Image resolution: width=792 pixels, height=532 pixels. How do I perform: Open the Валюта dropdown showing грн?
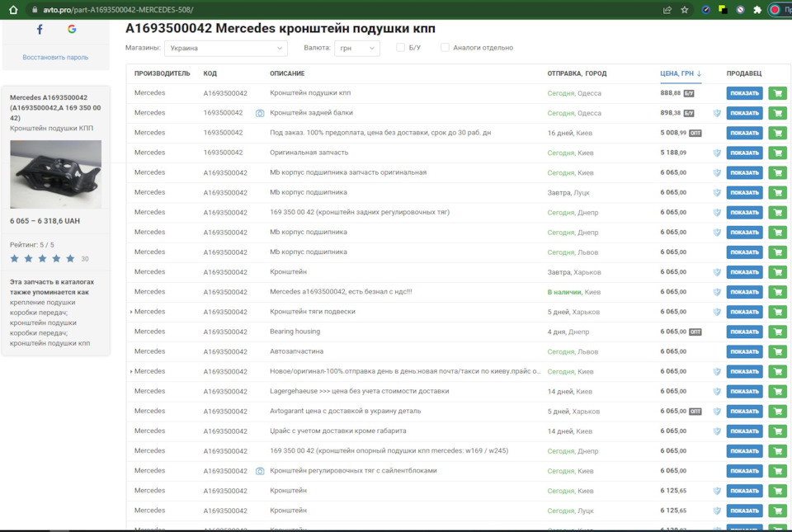[357, 48]
